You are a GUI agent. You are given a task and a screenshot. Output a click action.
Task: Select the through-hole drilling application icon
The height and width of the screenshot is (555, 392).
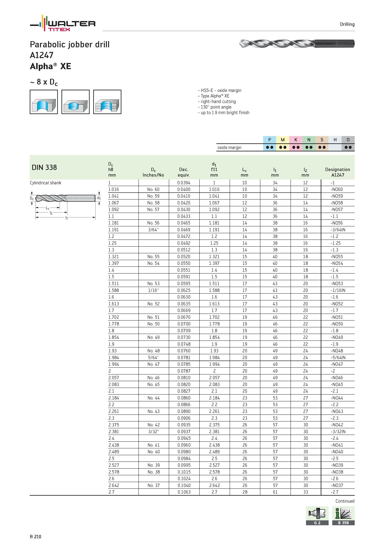pos(44,102)
